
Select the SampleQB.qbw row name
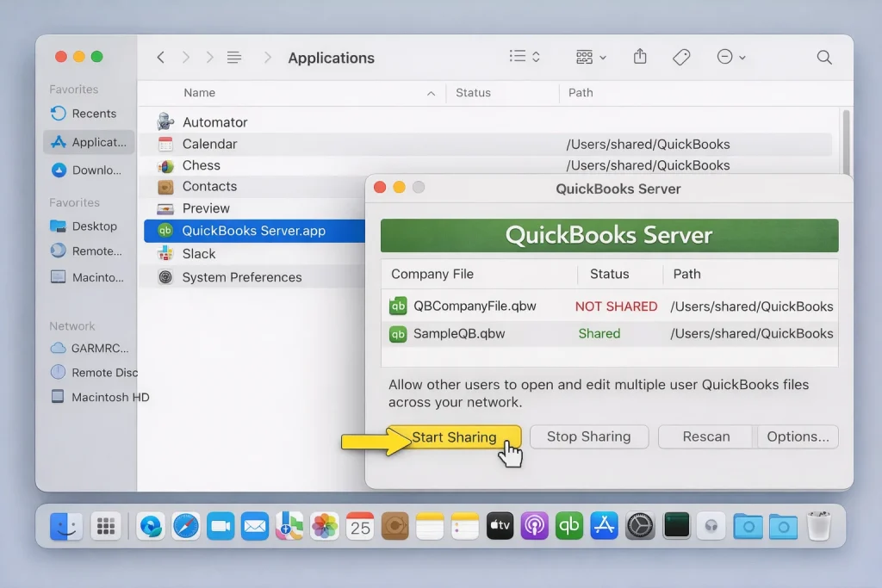[x=459, y=333]
